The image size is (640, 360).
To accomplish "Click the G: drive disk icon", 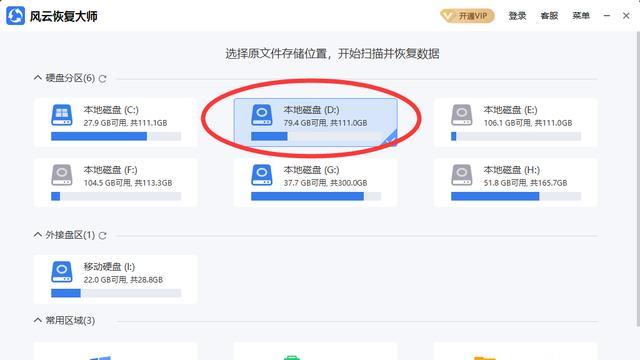I will click(x=262, y=175).
